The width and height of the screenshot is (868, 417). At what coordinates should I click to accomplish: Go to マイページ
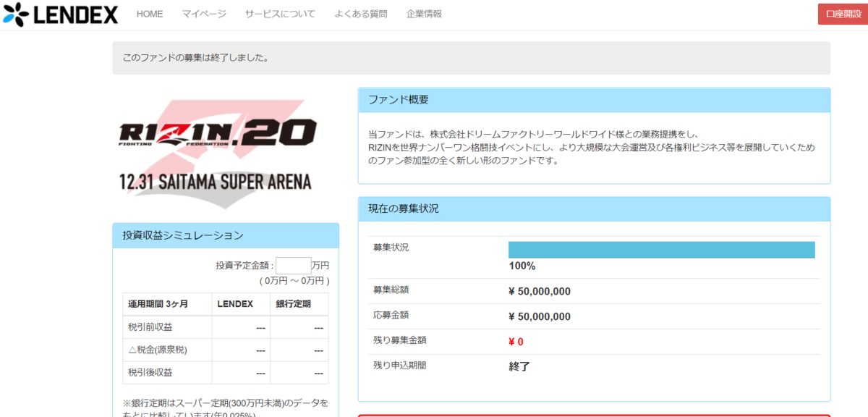coord(204,14)
